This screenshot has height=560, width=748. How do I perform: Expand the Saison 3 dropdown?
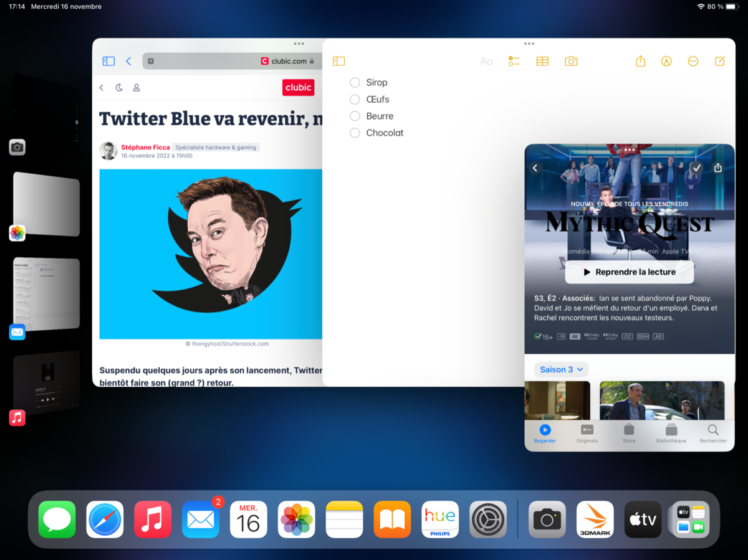click(x=561, y=369)
